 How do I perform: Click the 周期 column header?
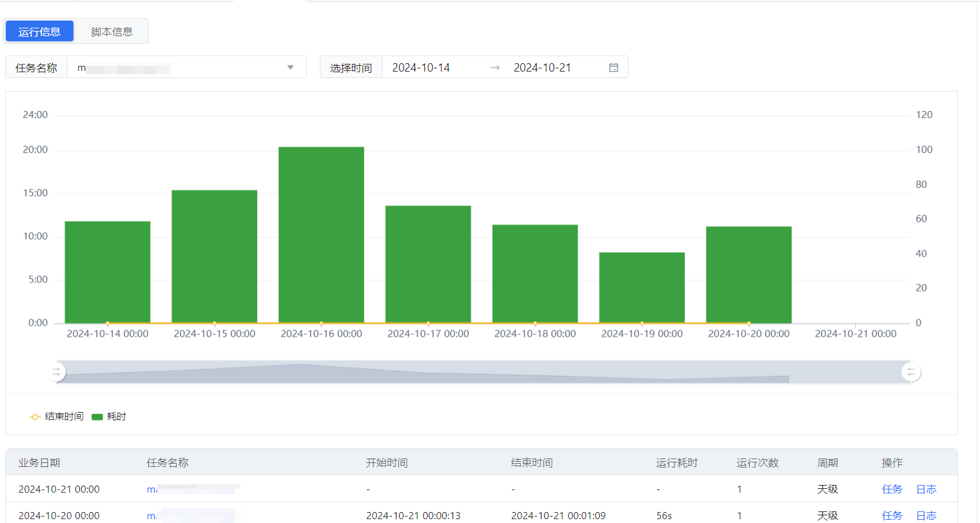tap(828, 463)
